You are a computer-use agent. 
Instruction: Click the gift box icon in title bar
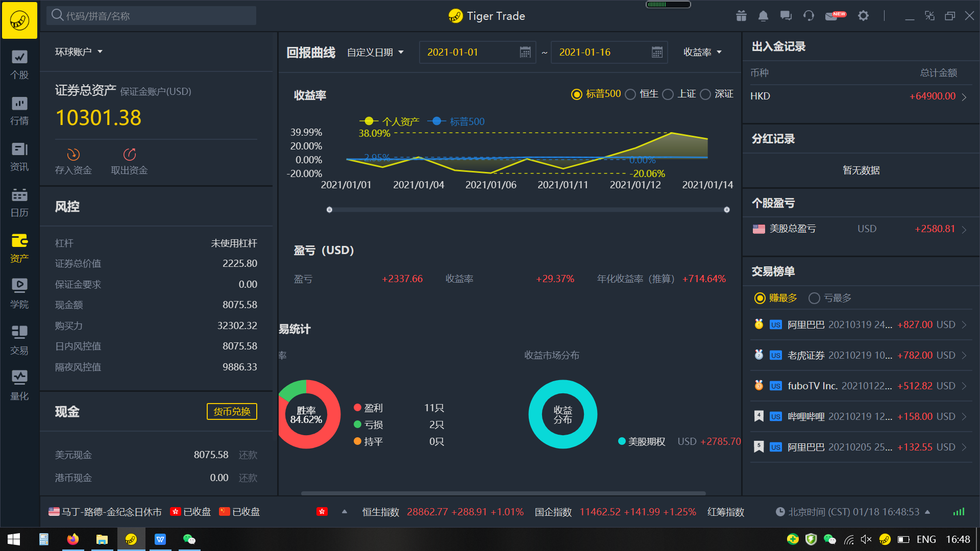pyautogui.click(x=741, y=16)
